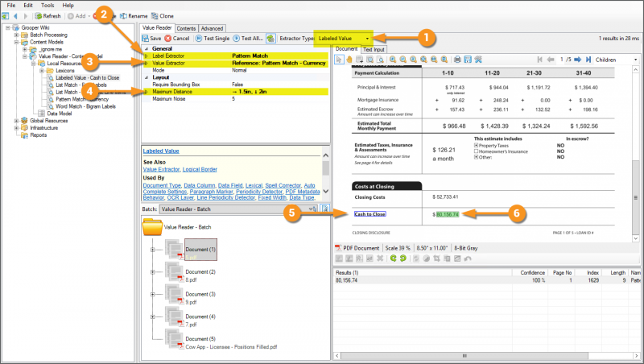
Task: Click the Refresh toolbar button
Action: click(47, 16)
